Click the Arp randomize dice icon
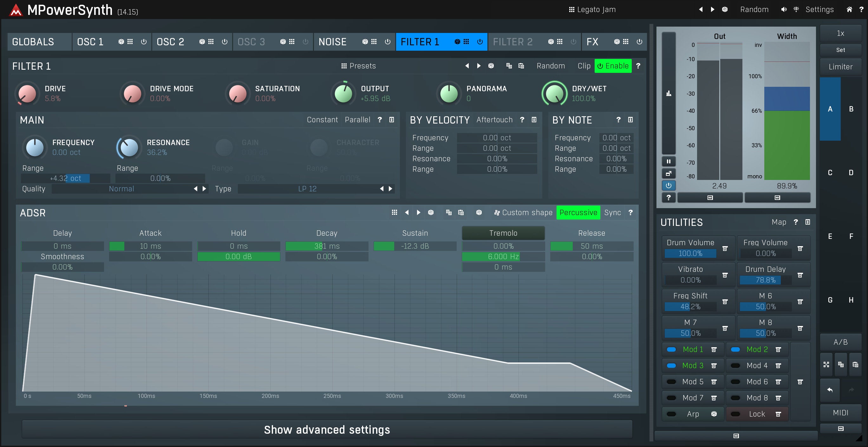 pyautogui.click(x=714, y=414)
